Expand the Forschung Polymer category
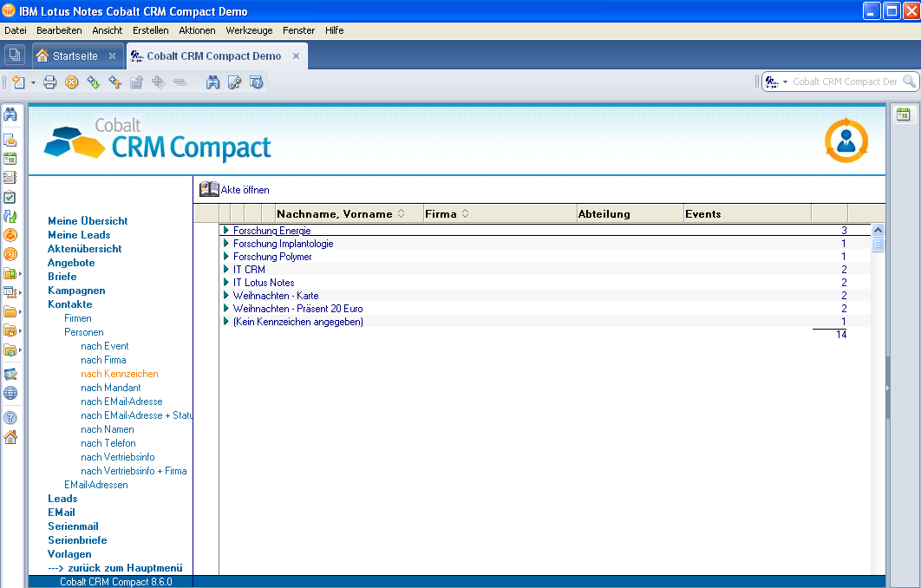The image size is (921, 588). [x=226, y=256]
